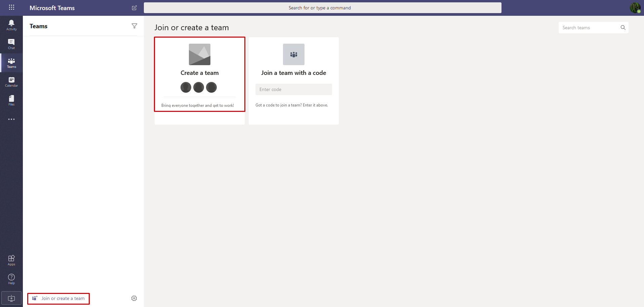Click the Enter code input field
Viewport: 644px width, 307px height.
pos(293,89)
